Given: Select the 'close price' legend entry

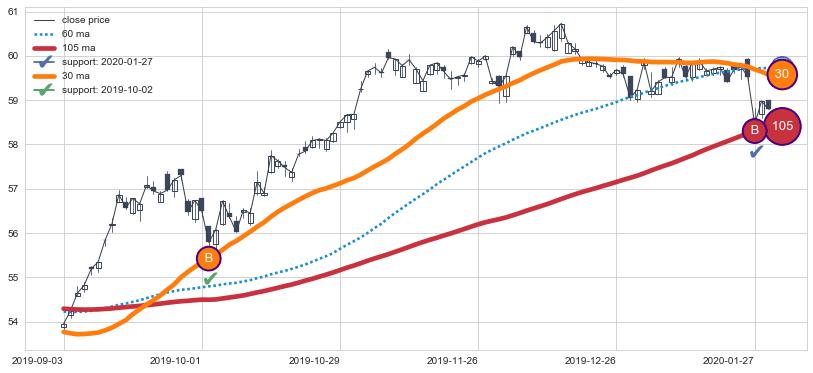Looking at the screenshot, I should click(72, 20).
